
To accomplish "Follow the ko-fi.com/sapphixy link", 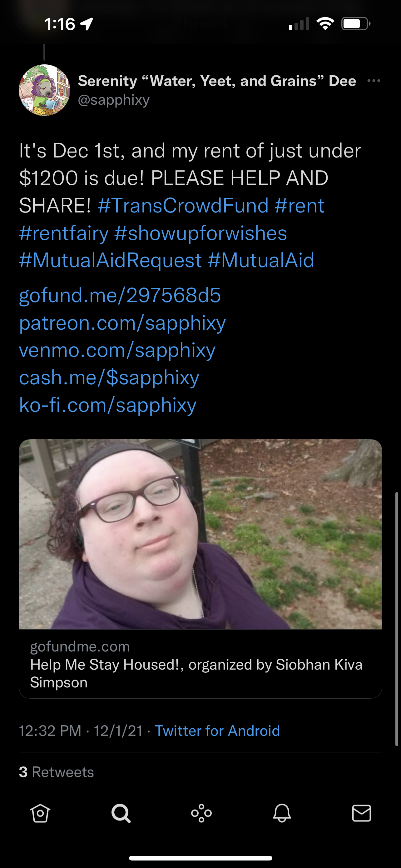I will (x=108, y=405).
